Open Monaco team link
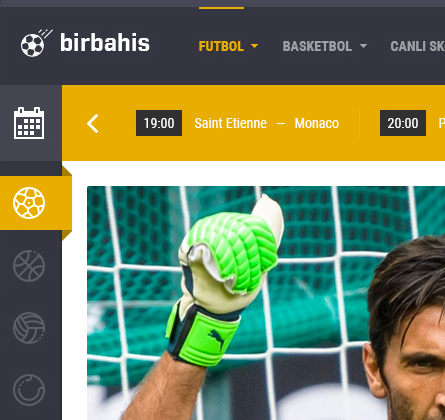 [317, 123]
